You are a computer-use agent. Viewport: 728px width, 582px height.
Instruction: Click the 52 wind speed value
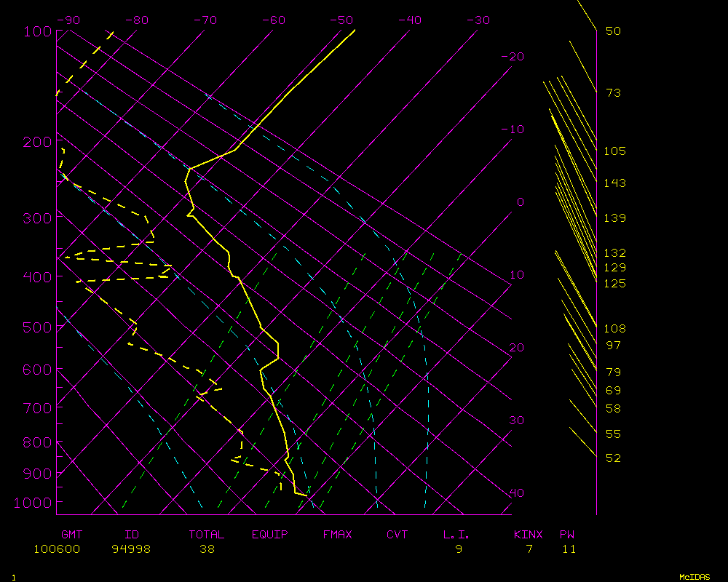click(613, 458)
